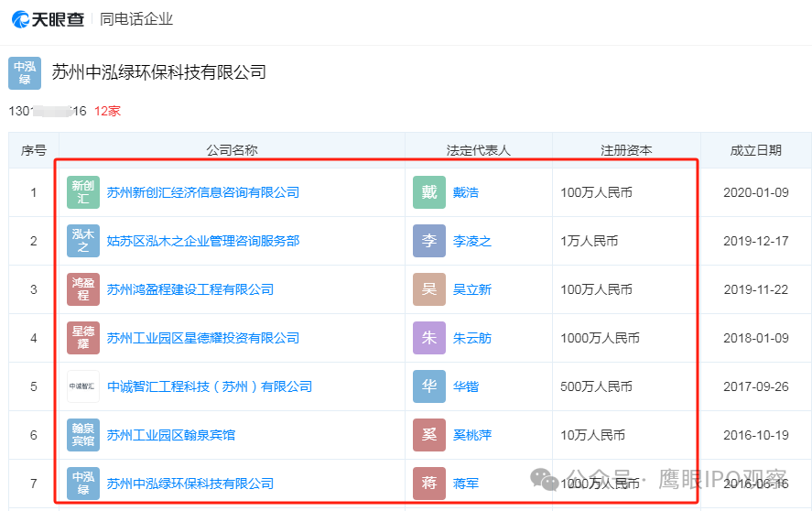Open 中诚智汇工程科技（苏州）有限公司 link
812x511 pixels.
coord(210,386)
